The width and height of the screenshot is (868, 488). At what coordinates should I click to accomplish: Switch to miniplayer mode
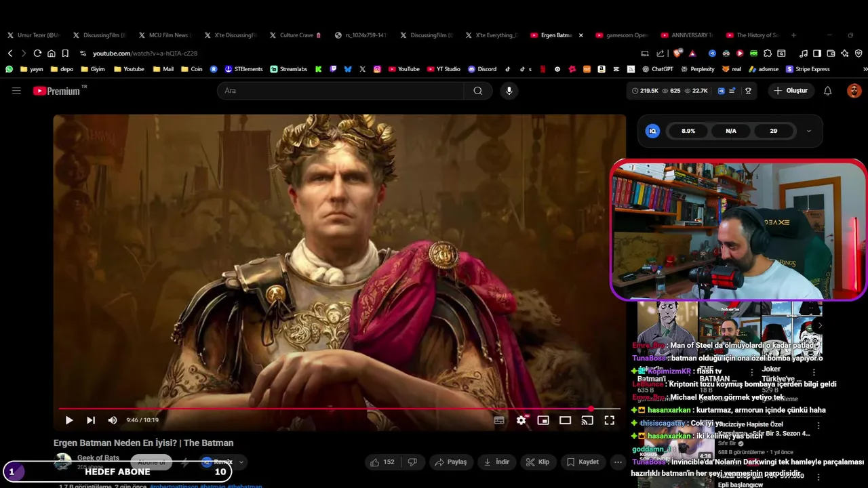click(543, 420)
